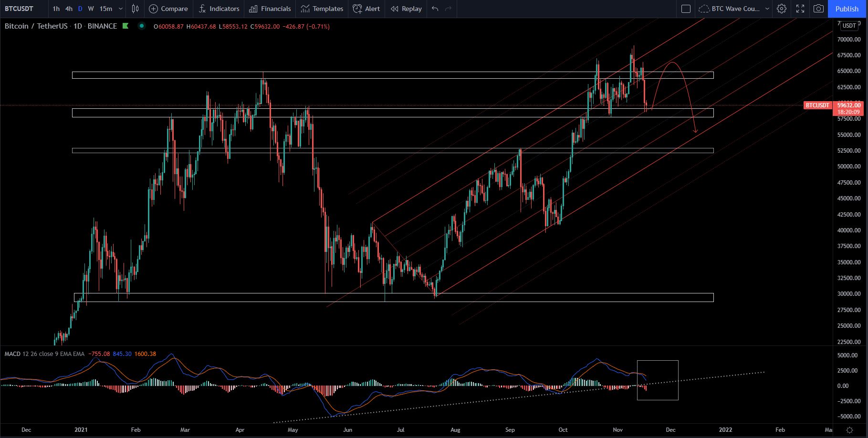
Task: Click the MACD 12 26 close 9 legend
Action: tap(44, 354)
